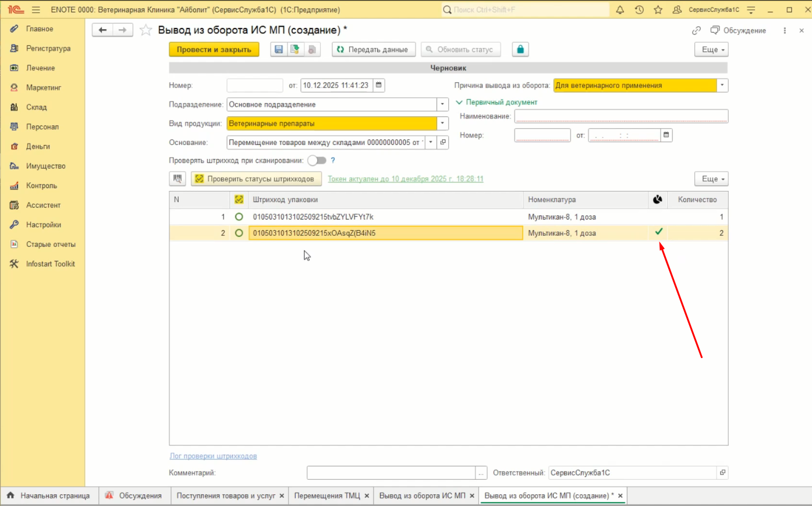This screenshot has height=506, width=812.
Task: Click the status circle in row 1
Action: tap(239, 217)
